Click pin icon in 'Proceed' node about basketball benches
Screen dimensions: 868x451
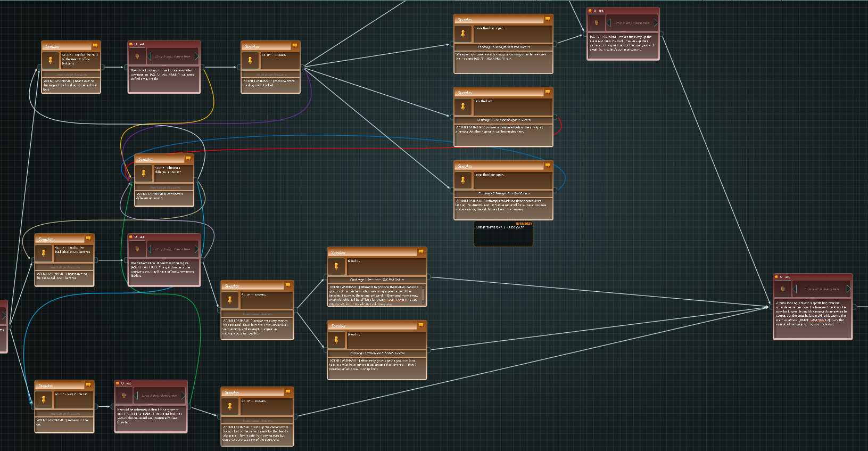(x=230, y=300)
